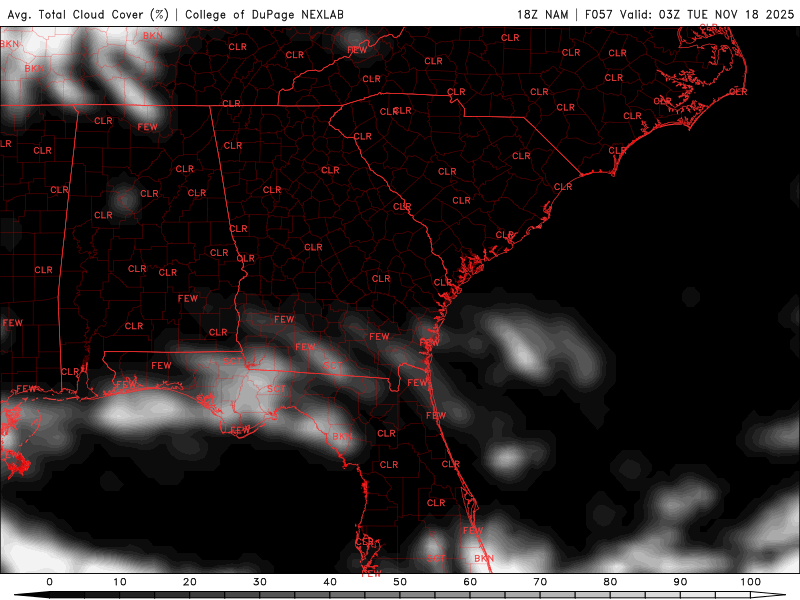Click the 'F057' forecast hour text
The image size is (800, 600).
point(599,14)
